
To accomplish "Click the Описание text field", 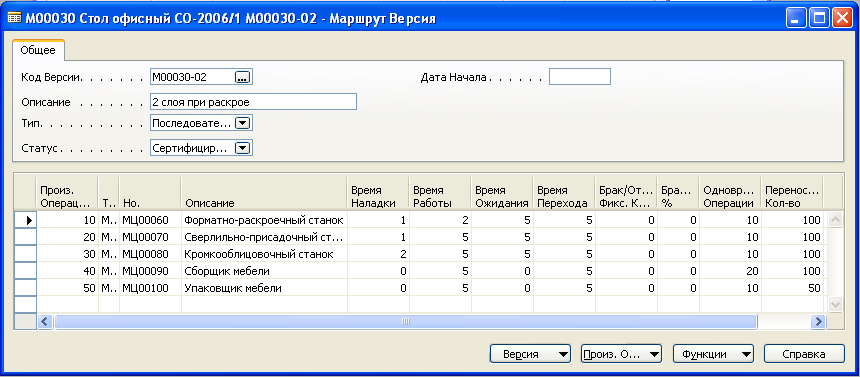I will 253,102.
